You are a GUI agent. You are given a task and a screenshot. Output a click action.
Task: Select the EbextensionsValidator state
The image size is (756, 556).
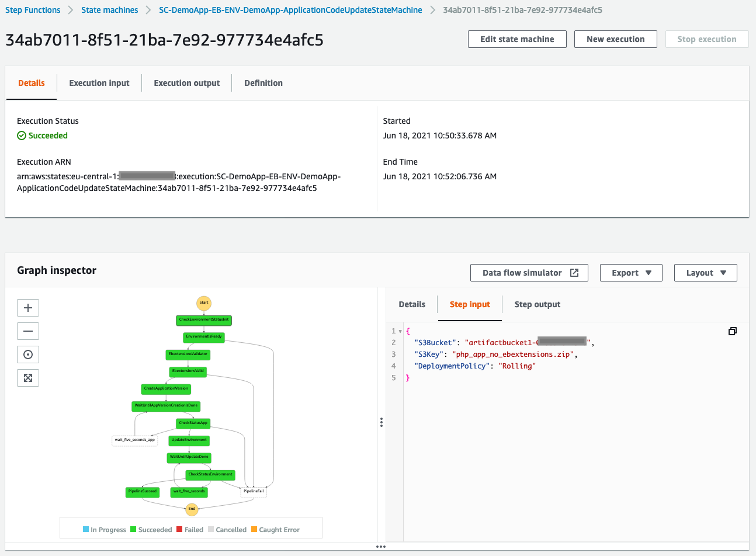[x=188, y=354]
